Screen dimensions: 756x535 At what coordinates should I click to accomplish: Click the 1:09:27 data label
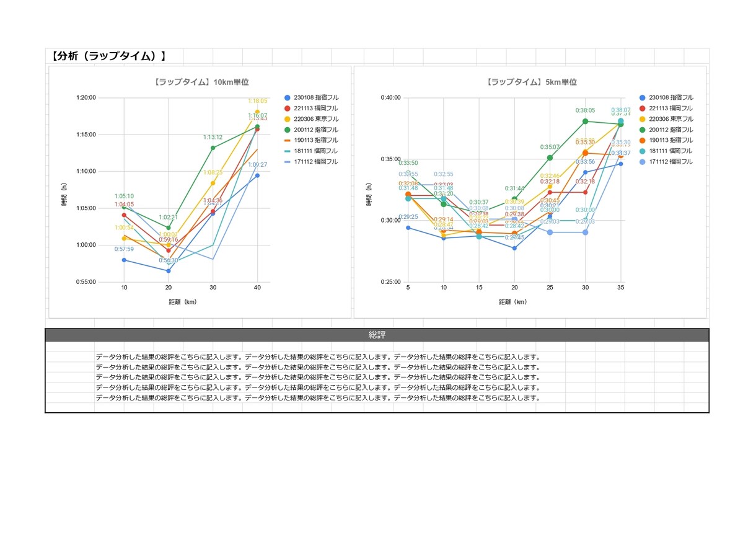(258, 165)
